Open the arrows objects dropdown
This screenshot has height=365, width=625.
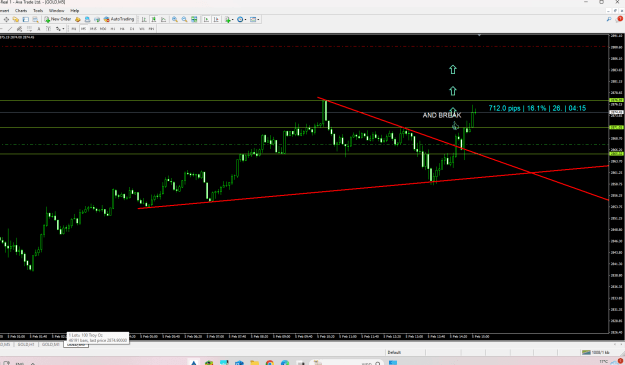click(60, 29)
